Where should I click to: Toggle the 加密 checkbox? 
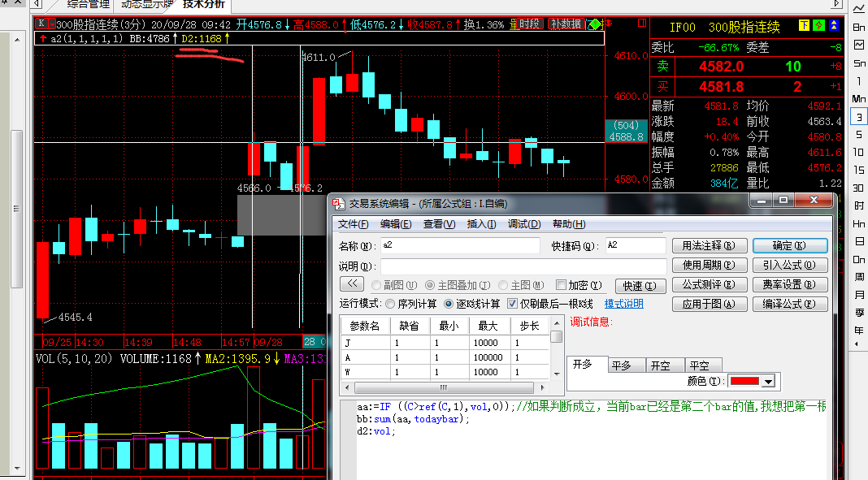[561, 285]
